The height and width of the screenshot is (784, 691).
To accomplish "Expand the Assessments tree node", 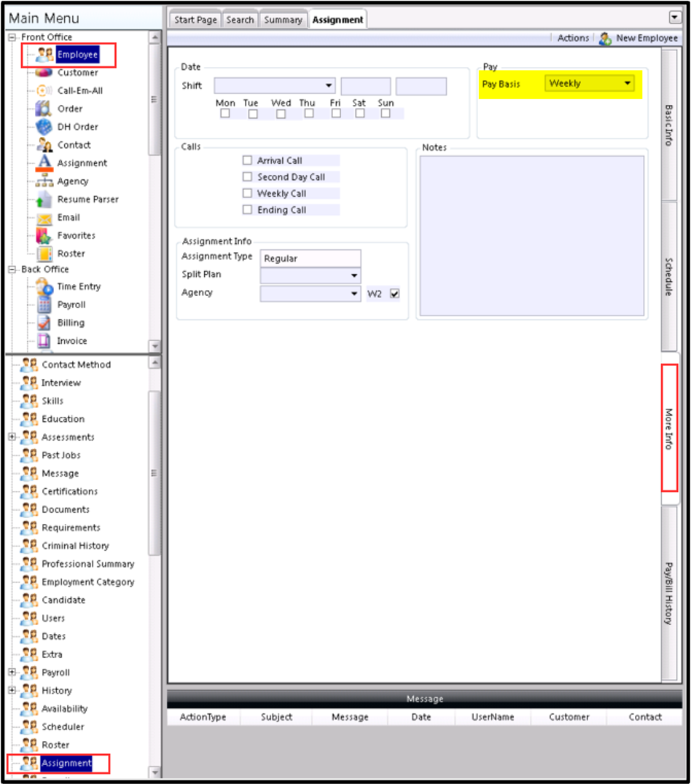I will tap(12, 436).
